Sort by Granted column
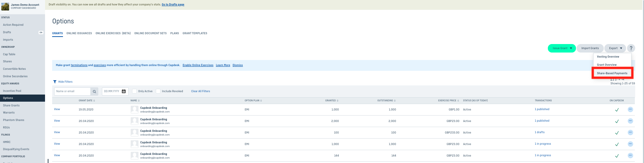Screen dimensions: 644x163 click(332, 101)
